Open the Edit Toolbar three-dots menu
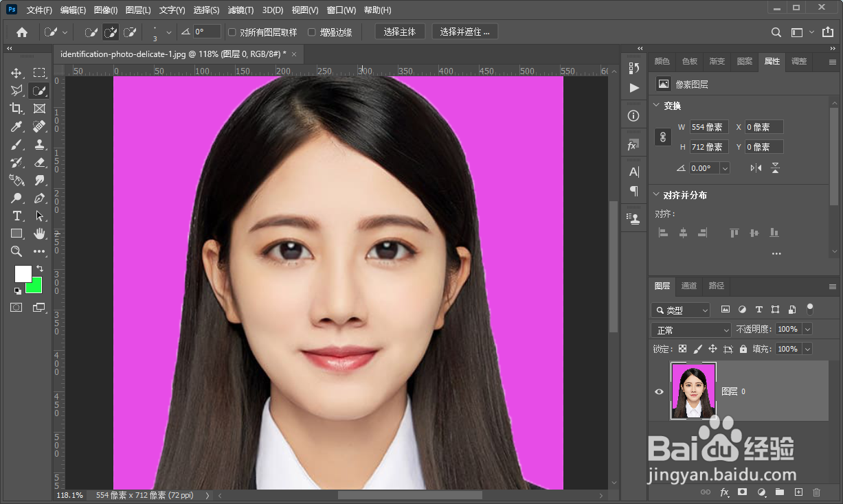This screenshot has height=504, width=843. pyautogui.click(x=39, y=251)
